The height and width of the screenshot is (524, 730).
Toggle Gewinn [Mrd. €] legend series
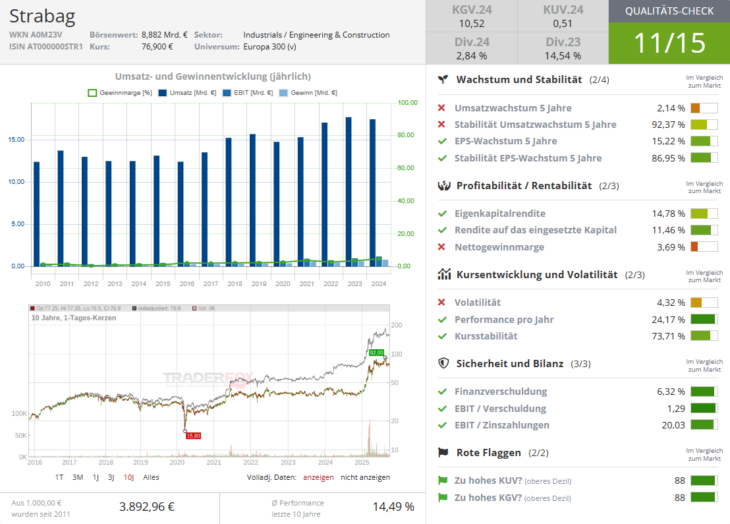pyautogui.click(x=308, y=93)
